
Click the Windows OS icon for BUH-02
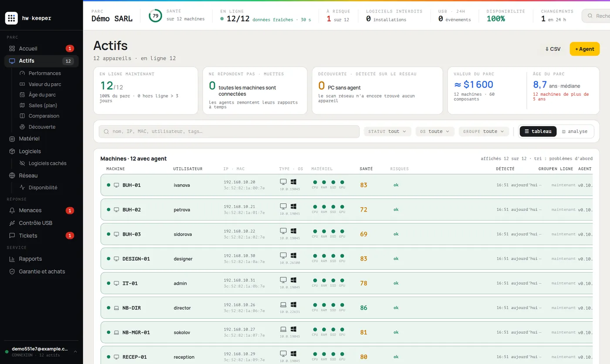coord(294,206)
